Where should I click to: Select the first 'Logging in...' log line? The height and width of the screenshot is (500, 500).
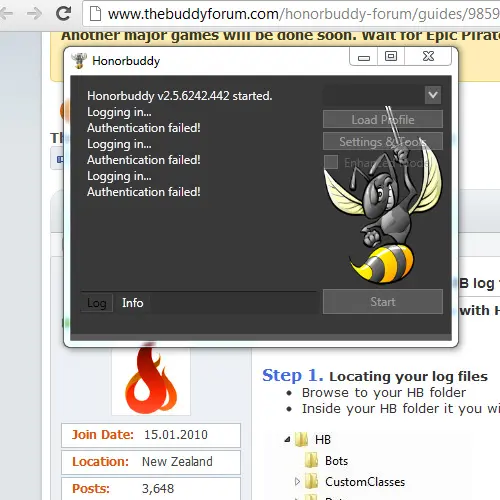(x=119, y=112)
